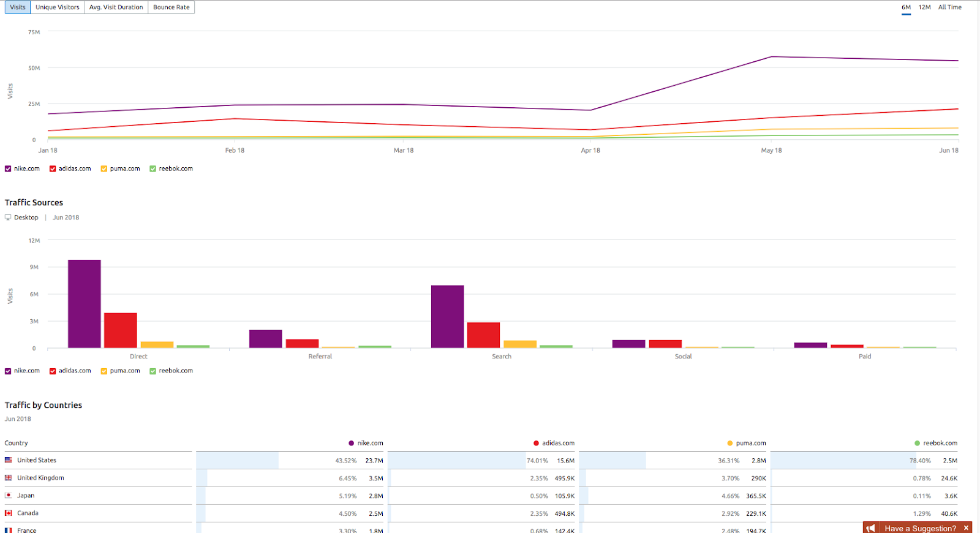The width and height of the screenshot is (980, 533).
Task: Dismiss the Have a Suggestion popup
Action: (967, 528)
